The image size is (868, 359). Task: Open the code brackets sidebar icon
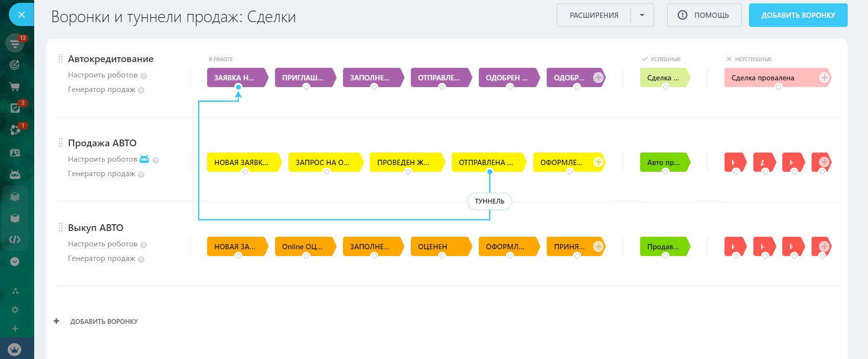click(x=15, y=239)
